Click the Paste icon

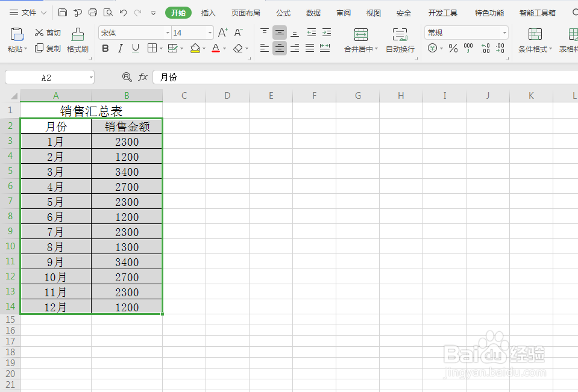[17, 35]
